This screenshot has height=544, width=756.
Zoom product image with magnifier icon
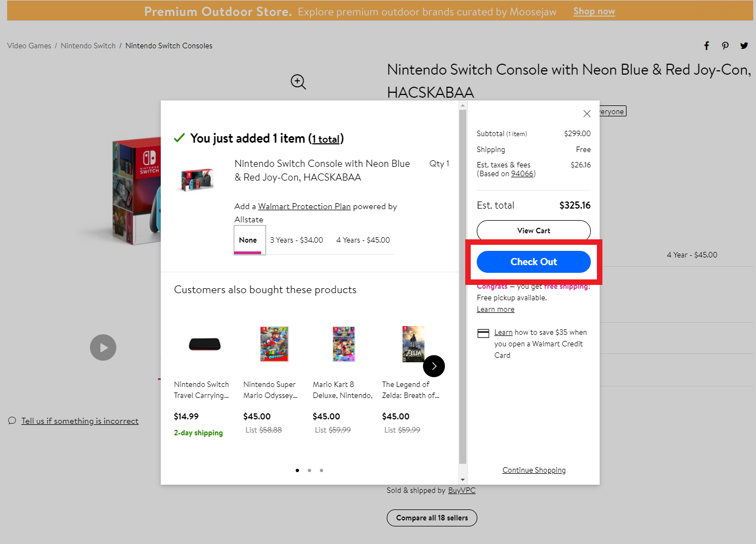click(298, 82)
